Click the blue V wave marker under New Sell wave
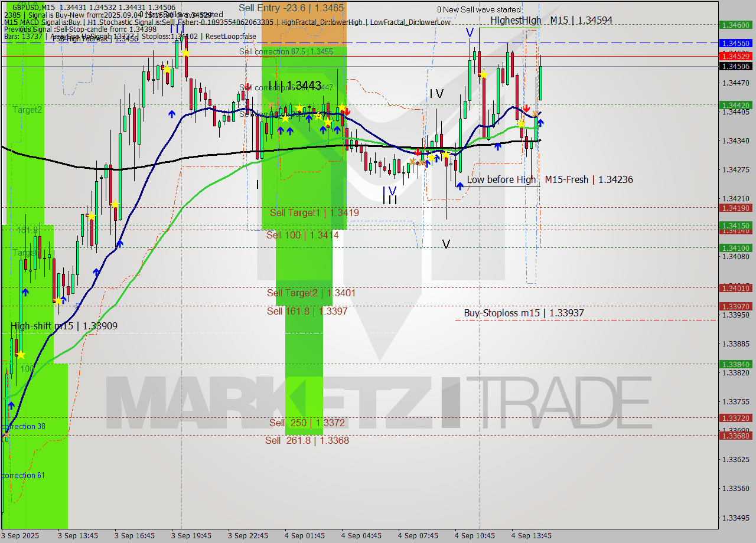 click(470, 31)
